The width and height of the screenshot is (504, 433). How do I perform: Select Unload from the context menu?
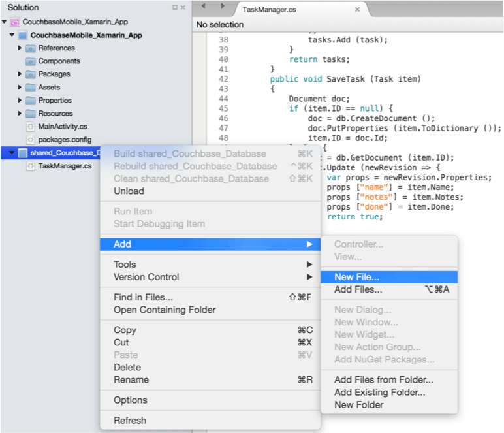[x=210, y=191]
